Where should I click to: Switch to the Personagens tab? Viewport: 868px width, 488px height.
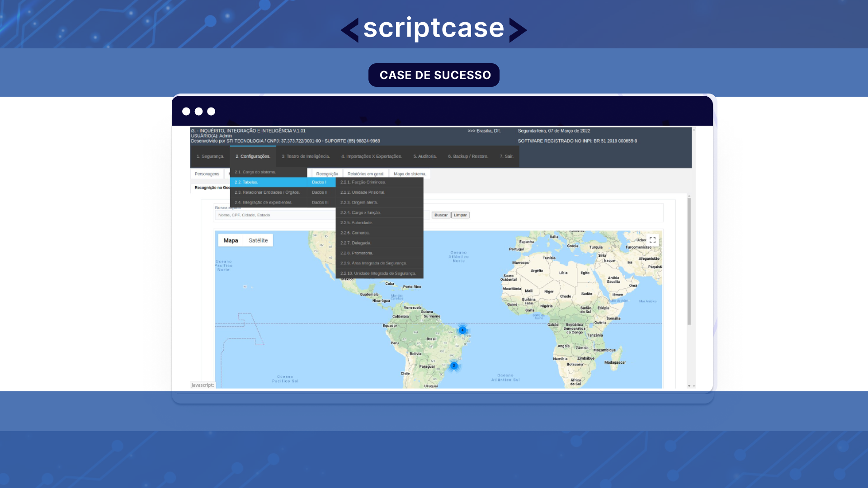pos(207,174)
